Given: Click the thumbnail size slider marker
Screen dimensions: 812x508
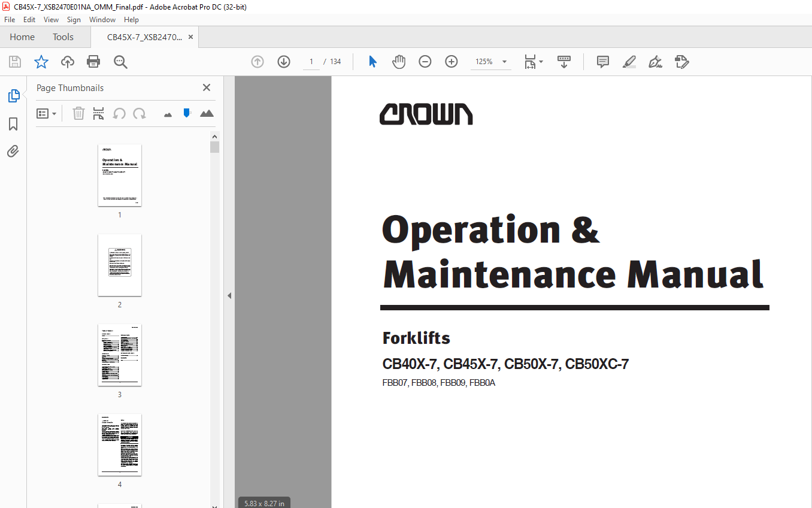Looking at the screenshot, I should coord(187,113).
